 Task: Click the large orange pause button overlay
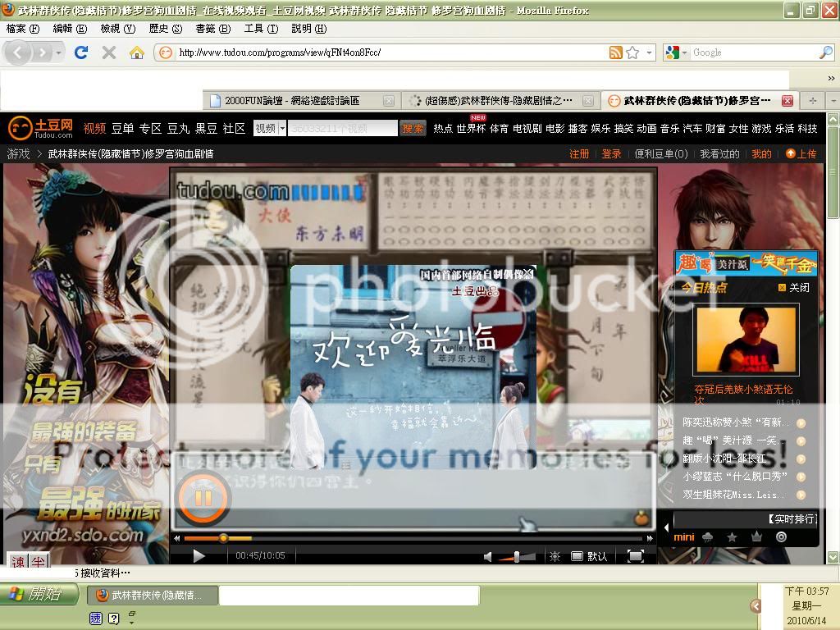pos(203,497)
